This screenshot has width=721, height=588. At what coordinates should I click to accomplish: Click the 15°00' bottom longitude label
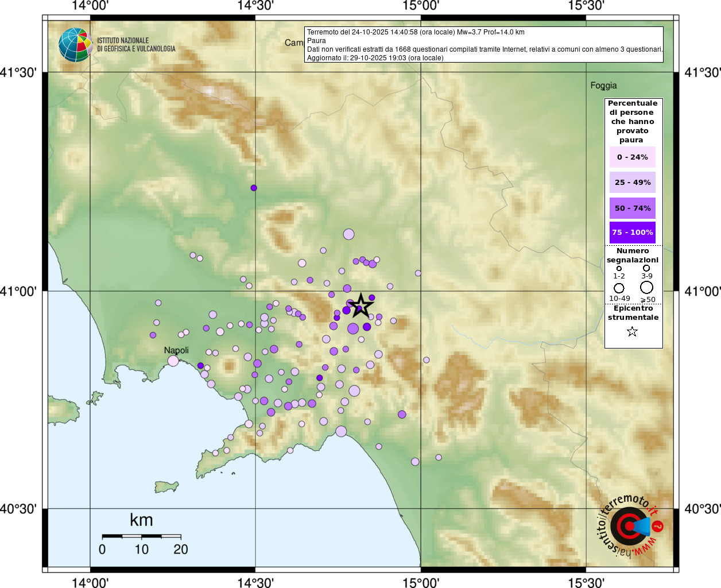[421, 582]
